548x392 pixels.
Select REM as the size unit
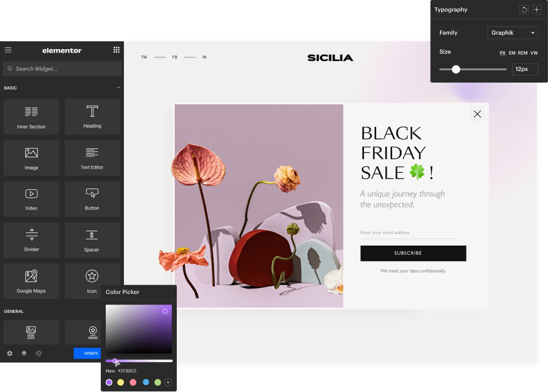tap(522, 53)
